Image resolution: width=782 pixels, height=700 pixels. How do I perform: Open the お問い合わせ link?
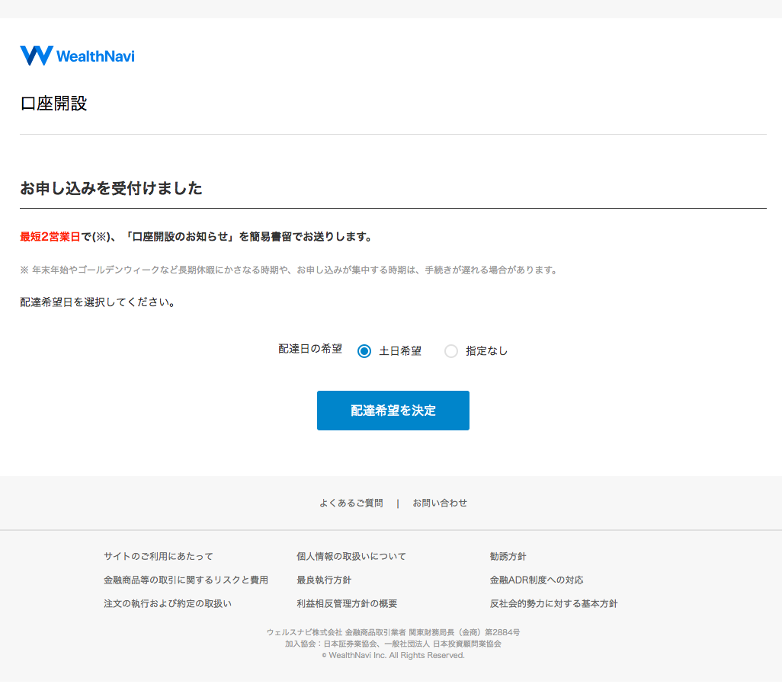(x=440, y=503)
